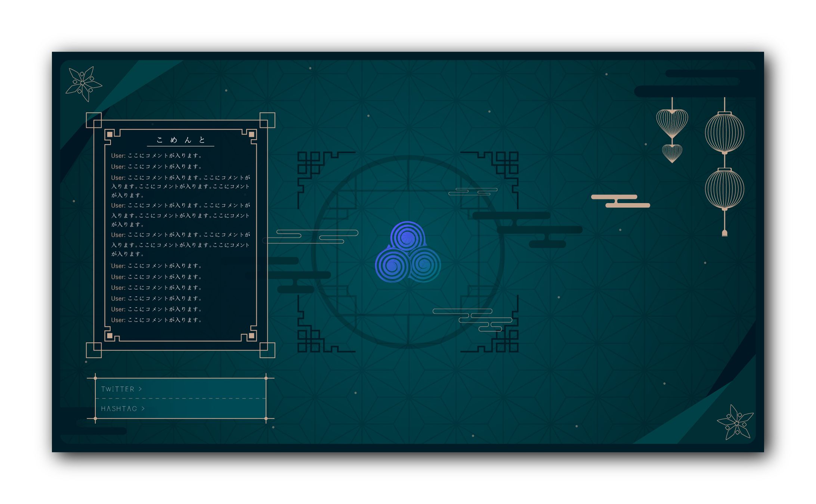Viewport: 816px width, 504px height.
Task: Click the tassel hanging below the lanterns
Action: coord(724,233)
